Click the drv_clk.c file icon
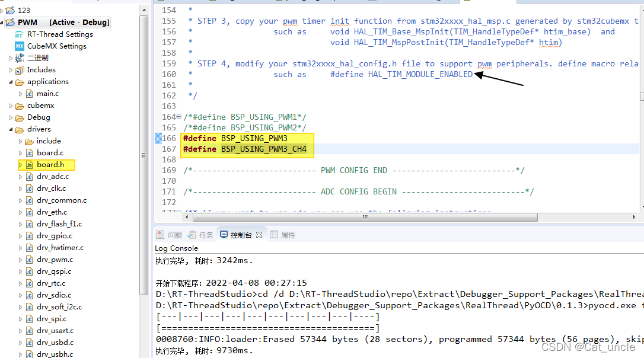Viewport: 644px width, 358px height. [29, 188]
